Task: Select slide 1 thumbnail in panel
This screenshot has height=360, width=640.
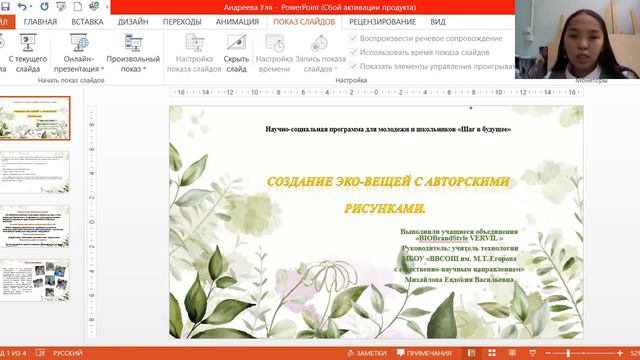Action: pos(35,118)
